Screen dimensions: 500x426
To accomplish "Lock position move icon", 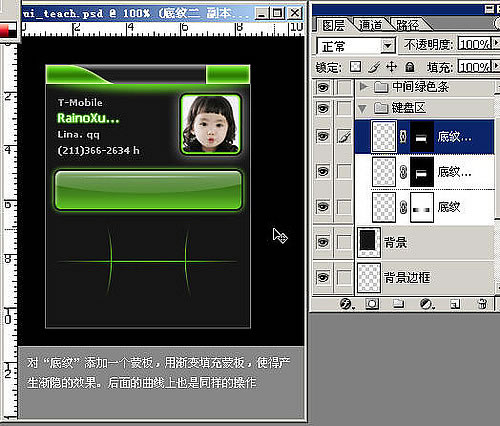I will click(391, 67).
